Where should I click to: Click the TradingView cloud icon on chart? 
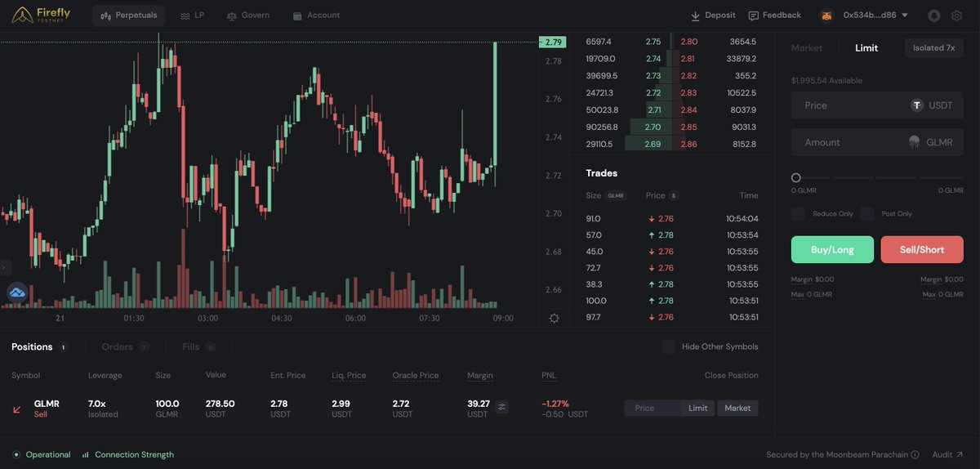[x=17, y=292]
